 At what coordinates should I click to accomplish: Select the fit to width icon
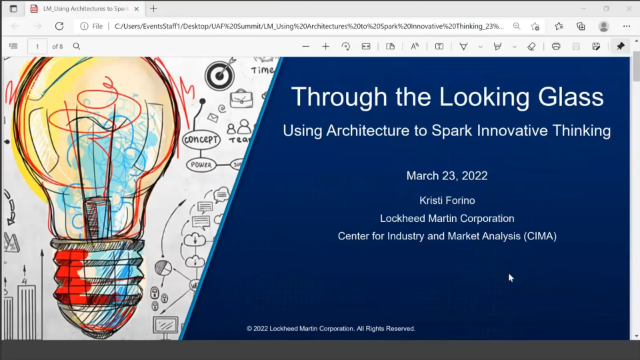click(x=366, y=47)
